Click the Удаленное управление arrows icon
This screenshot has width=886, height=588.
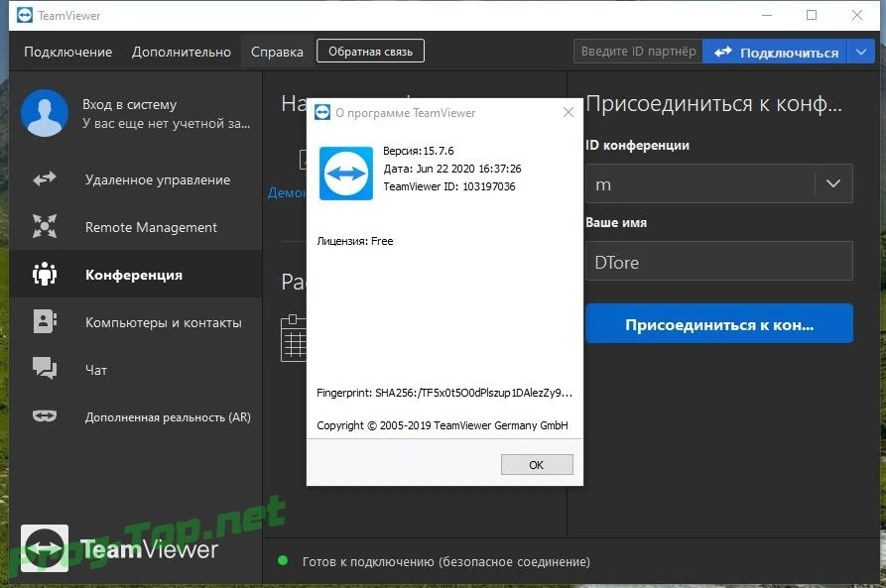click(44, 179)
